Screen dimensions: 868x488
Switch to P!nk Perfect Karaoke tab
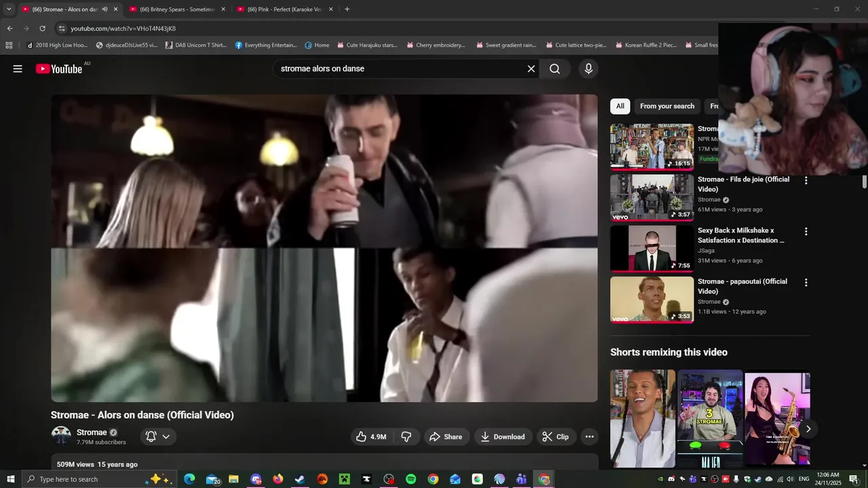pos(284,9)
